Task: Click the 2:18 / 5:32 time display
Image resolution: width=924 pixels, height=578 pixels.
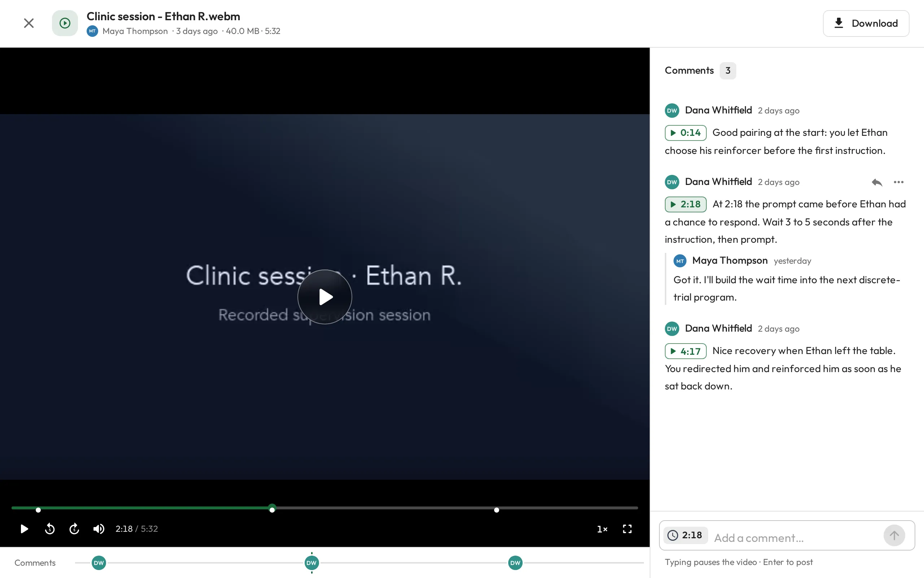Action: pyautogui.click(x=137, y=529)
